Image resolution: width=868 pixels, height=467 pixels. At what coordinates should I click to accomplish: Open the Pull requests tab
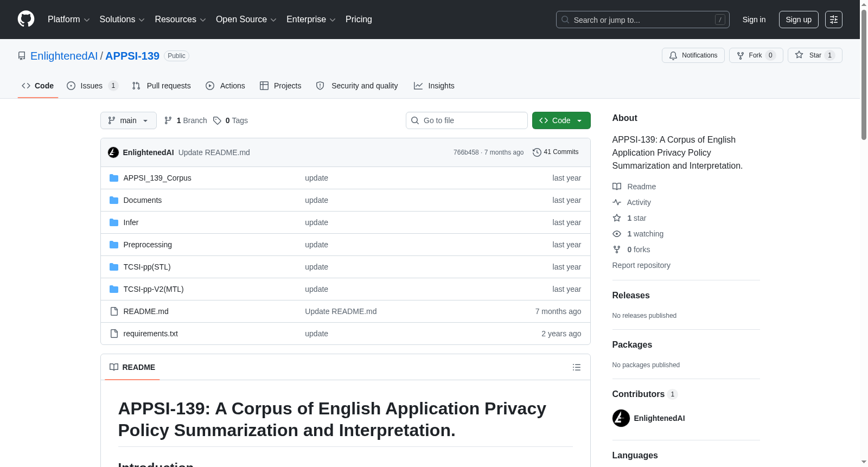click(x=161, y=86)
